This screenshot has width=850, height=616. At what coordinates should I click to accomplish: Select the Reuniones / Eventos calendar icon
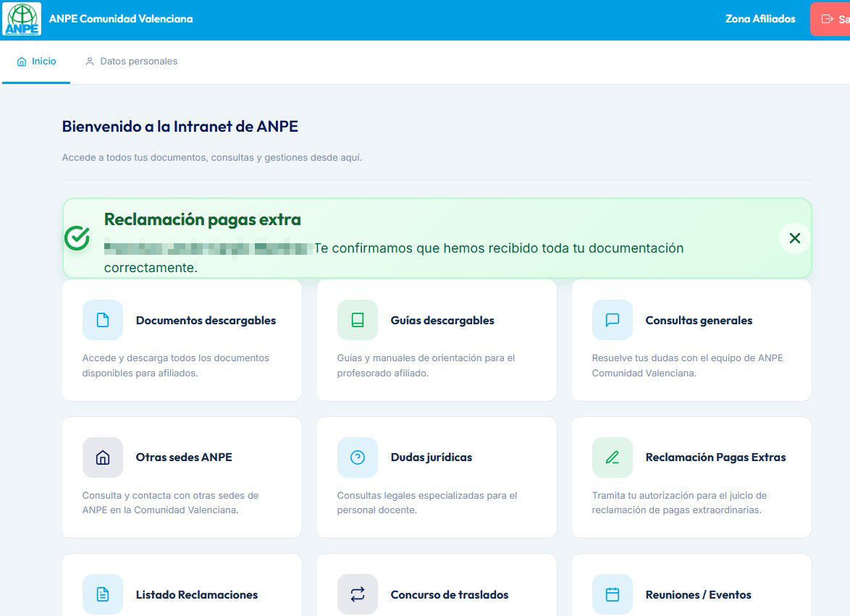(613, 594)
